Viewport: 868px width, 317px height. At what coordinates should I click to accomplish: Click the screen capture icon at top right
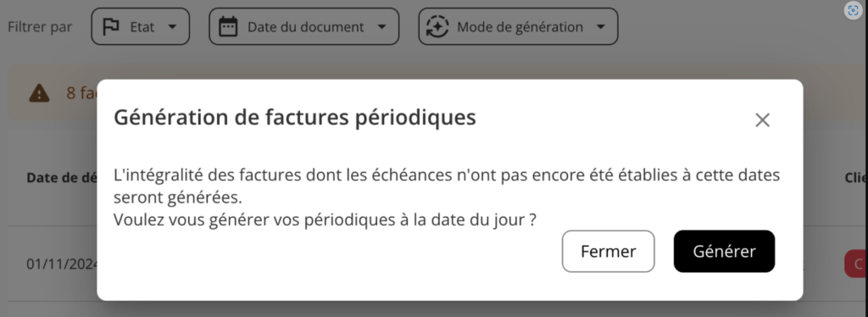pyautogui.click(x=853, y=10)
